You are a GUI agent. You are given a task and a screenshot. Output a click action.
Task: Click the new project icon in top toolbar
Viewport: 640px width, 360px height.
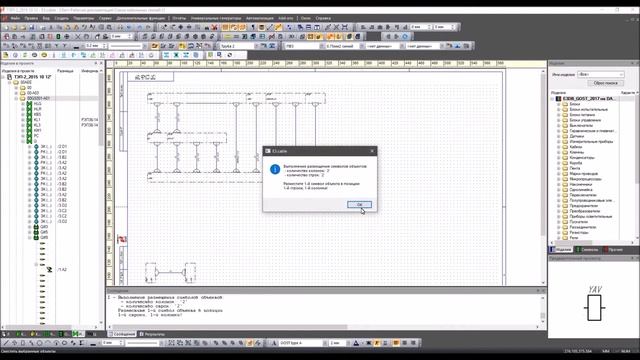[6, 27]
